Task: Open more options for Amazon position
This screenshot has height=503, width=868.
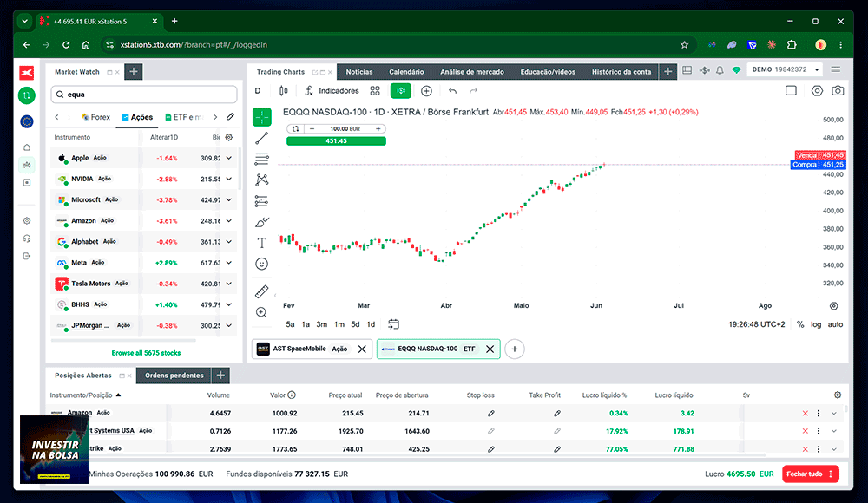Action: tap(819, 414)
